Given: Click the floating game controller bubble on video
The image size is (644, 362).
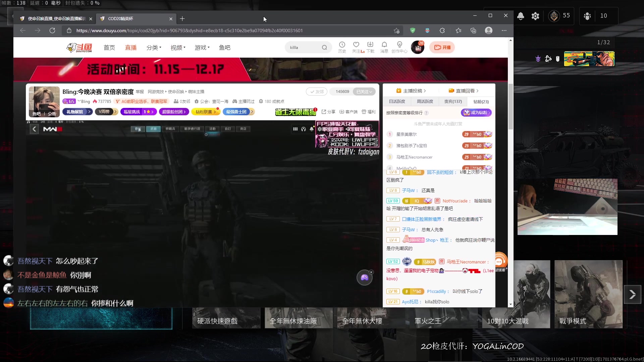Looking at the screenshot, I should click(x=364, y=278).
